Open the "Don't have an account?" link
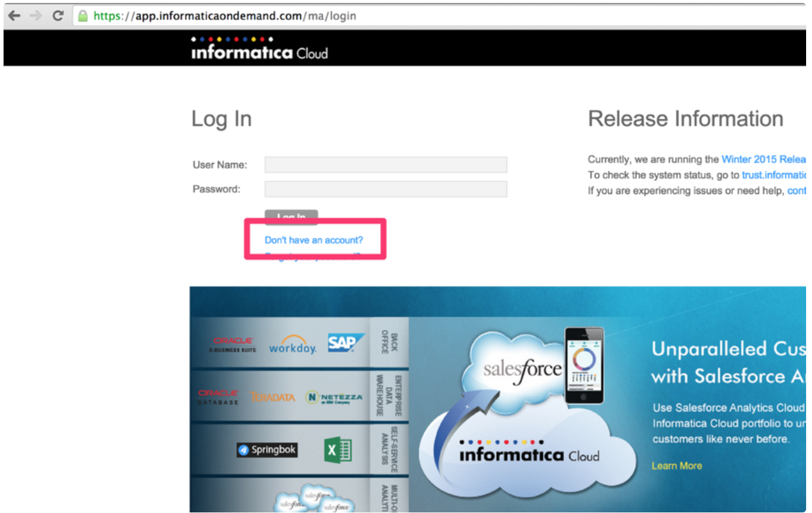The height and width of the screenshot is (513, 812). [x=313, y=240]
